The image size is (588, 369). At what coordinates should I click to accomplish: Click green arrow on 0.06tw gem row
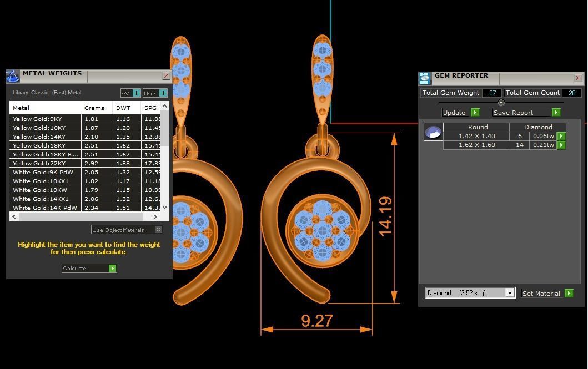(x=561, y=137)
